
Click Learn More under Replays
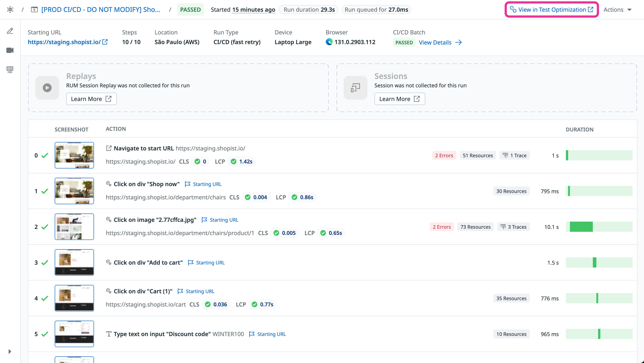tap(91, 99)
